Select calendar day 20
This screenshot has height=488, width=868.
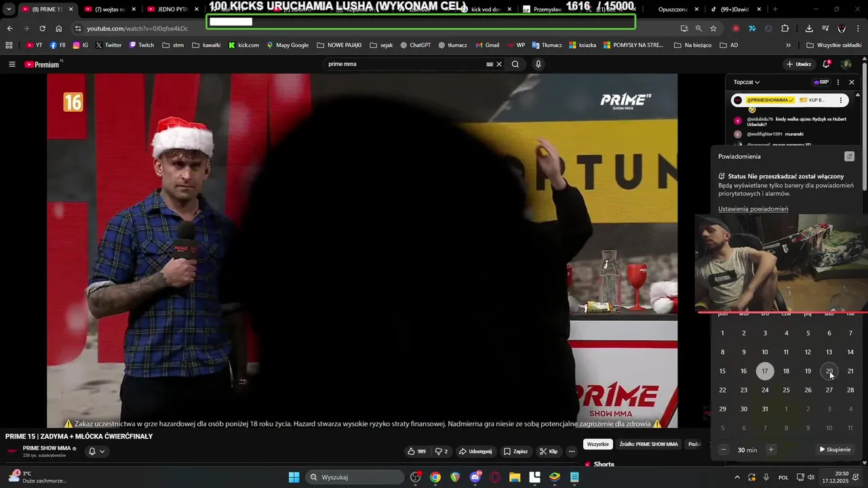tap(829, 371)
